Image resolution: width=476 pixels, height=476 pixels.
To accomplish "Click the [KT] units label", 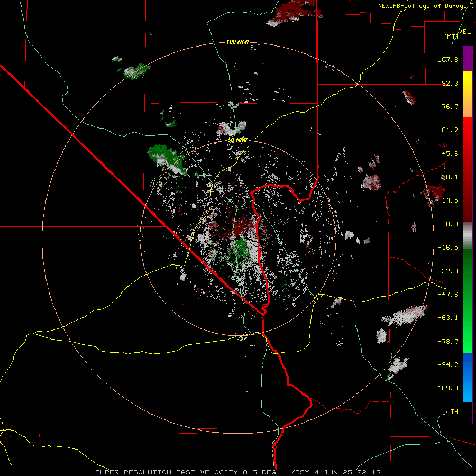I will coord(451,36).
